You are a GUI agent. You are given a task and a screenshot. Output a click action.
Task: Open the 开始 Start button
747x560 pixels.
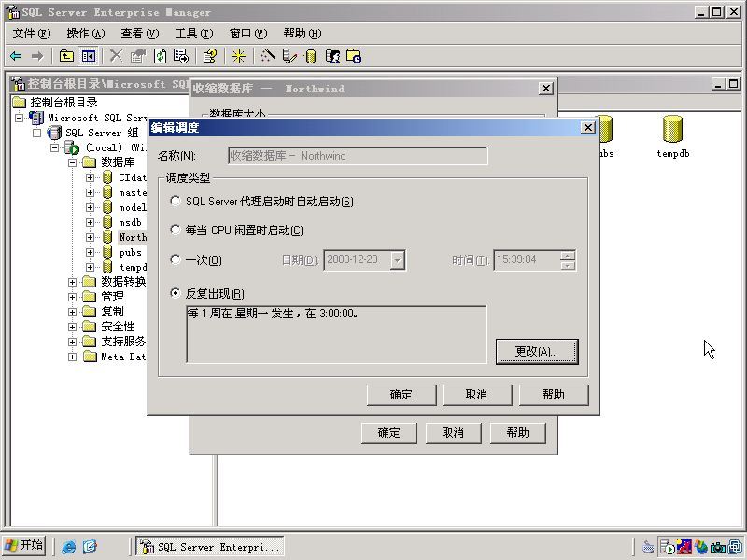click(24, 546)
